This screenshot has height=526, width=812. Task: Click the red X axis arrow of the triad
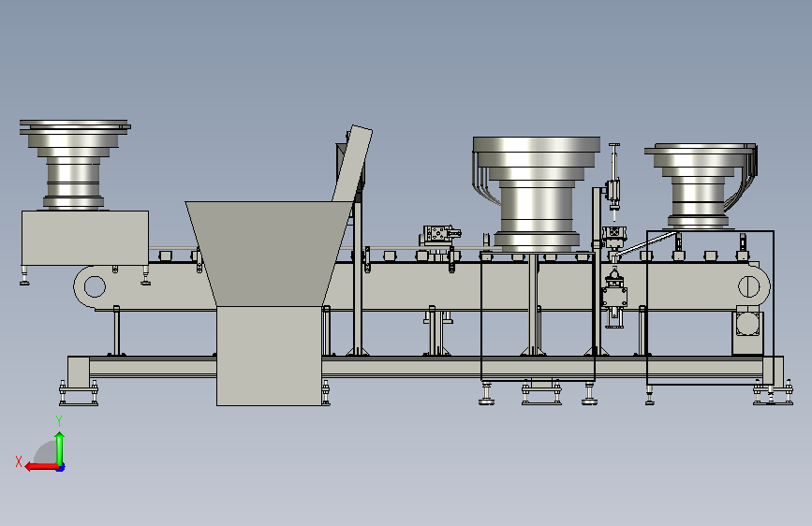coord(41,467)
